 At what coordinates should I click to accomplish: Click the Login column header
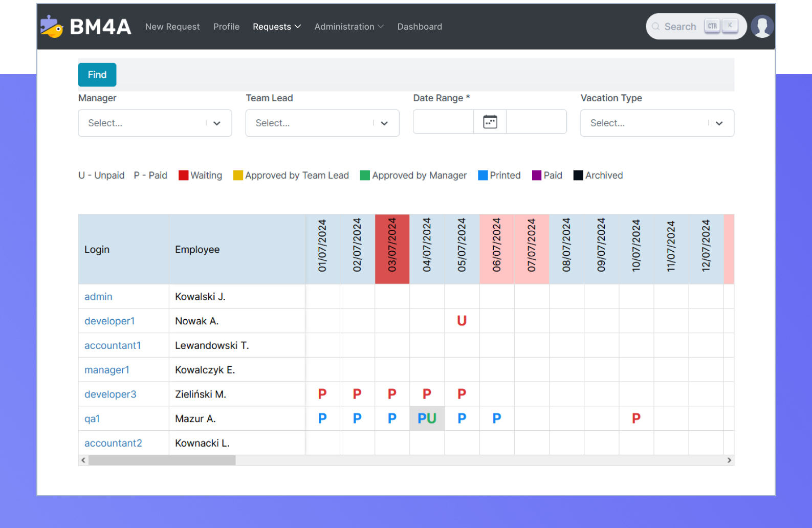tap(123, 249)
